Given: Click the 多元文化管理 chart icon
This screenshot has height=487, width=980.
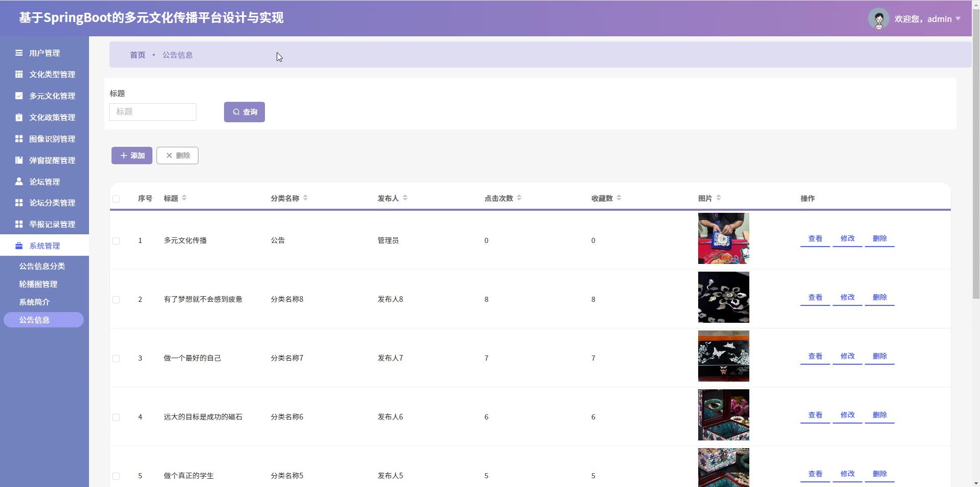Looking at the screenshot, I should click(19, 96).
